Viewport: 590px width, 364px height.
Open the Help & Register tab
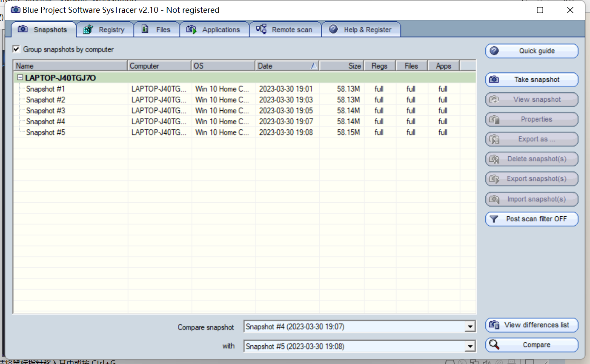(x=361, y=29)
